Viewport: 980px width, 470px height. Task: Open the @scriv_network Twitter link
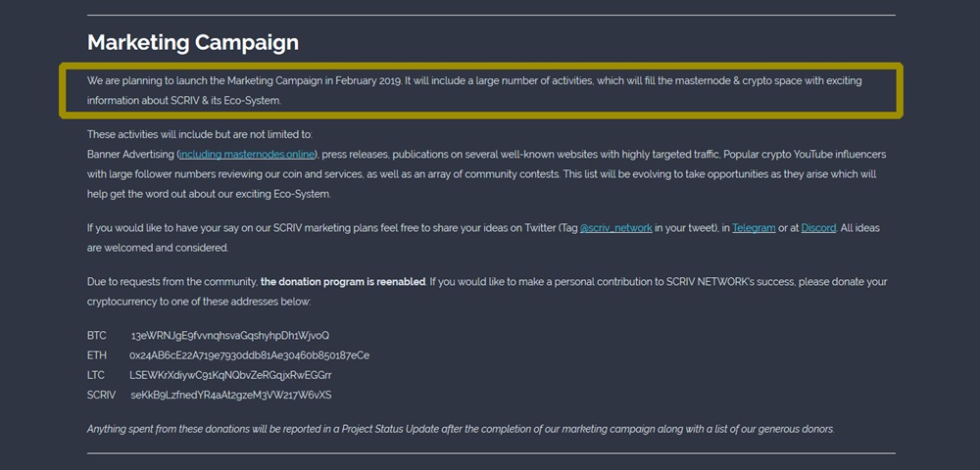(615, 228)
